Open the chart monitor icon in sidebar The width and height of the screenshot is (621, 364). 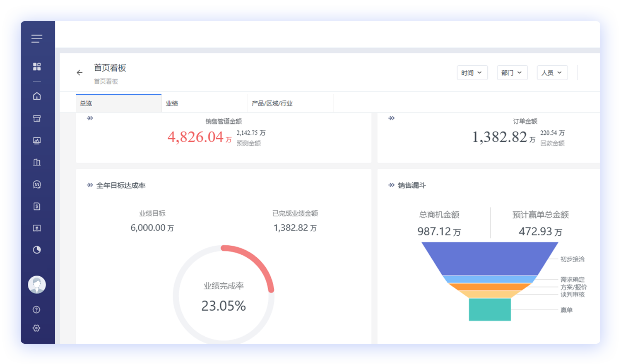click(37, 141)
